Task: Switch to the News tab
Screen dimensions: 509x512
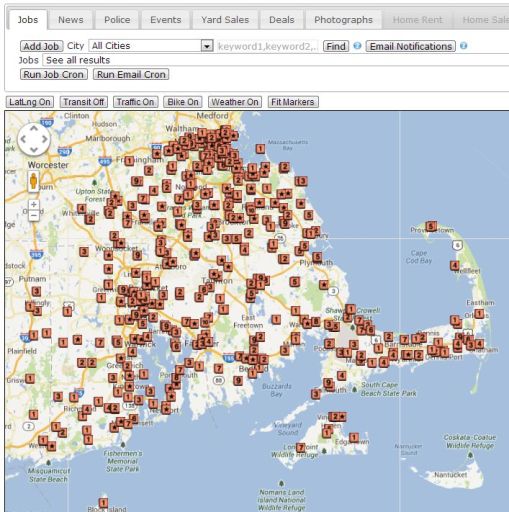Action: 71,20
